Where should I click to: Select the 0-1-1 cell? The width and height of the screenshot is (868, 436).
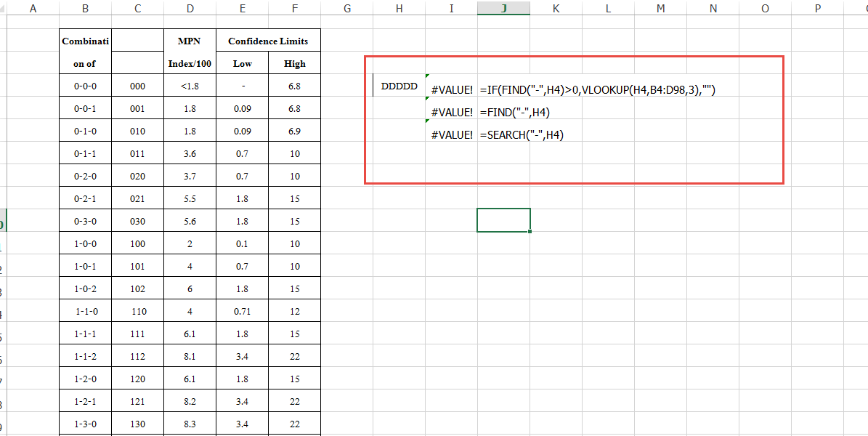(x=85, y=153)
